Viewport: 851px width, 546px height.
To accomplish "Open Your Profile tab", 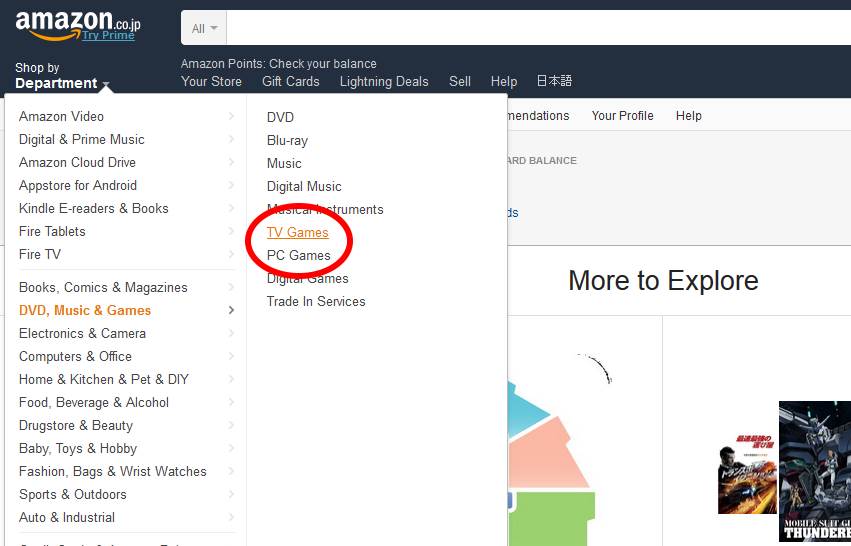I will pos(623,116).
